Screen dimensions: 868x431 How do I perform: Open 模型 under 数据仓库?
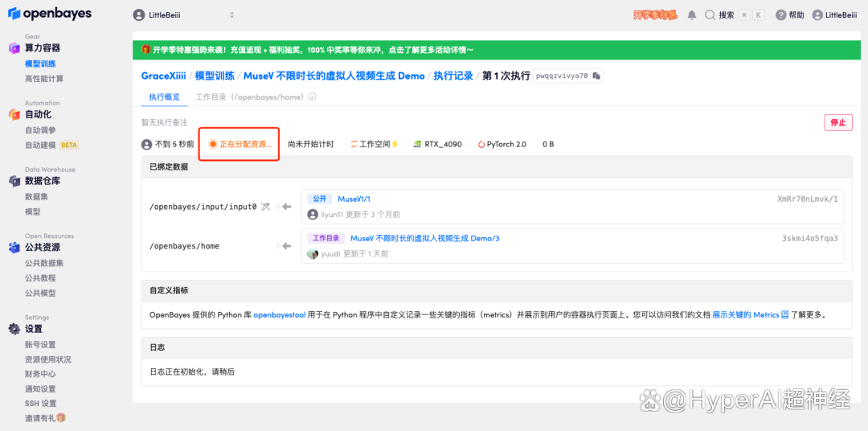tap(33, 211)
